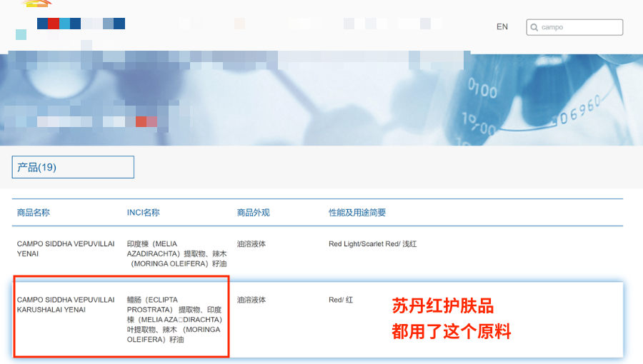Click the "Red/ 红" description in second row

[x=341, y=300]
